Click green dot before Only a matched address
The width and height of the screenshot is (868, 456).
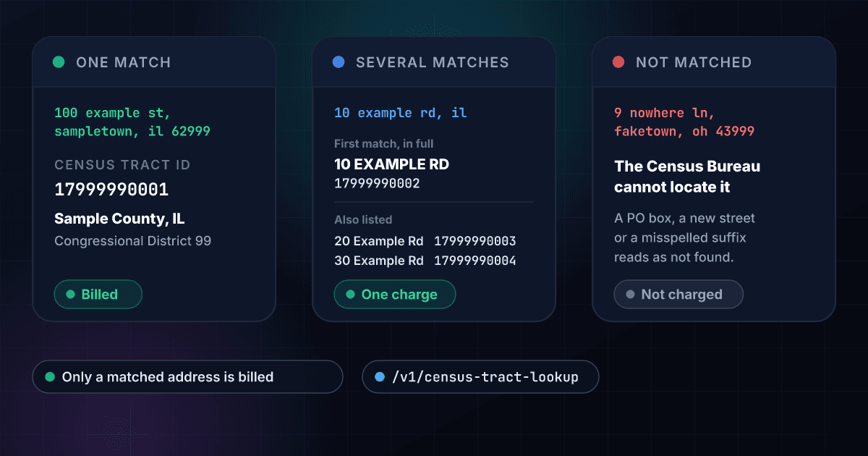(50, 377)
